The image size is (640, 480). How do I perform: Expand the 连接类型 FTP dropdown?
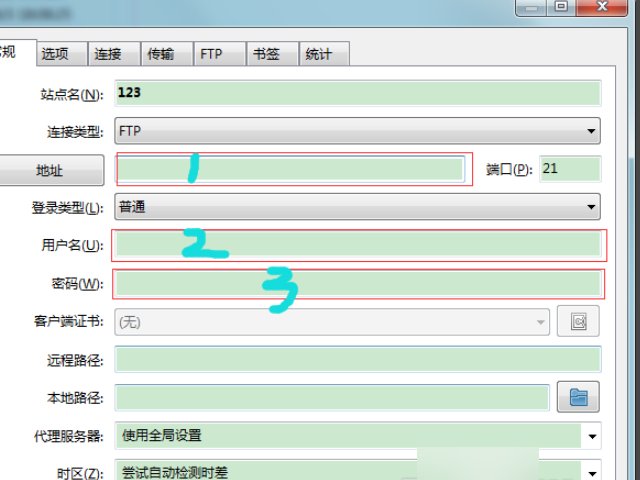[x=358, y=131]
